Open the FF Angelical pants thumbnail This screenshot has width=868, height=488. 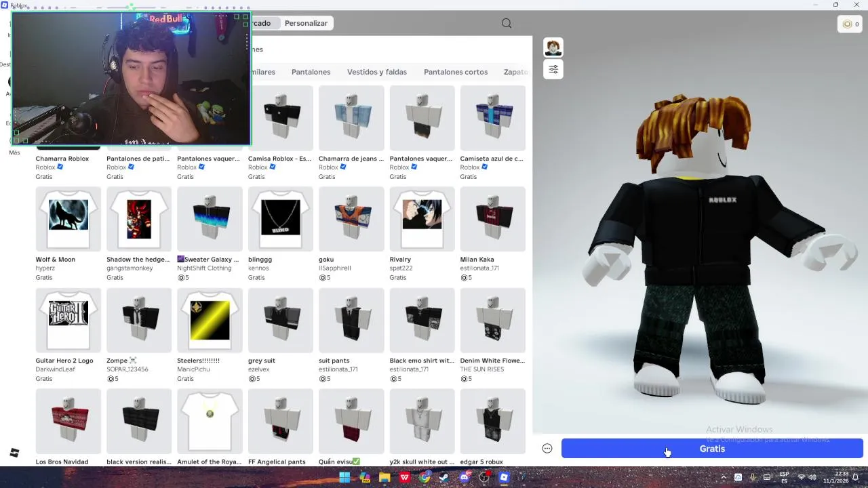click(281, 421)
